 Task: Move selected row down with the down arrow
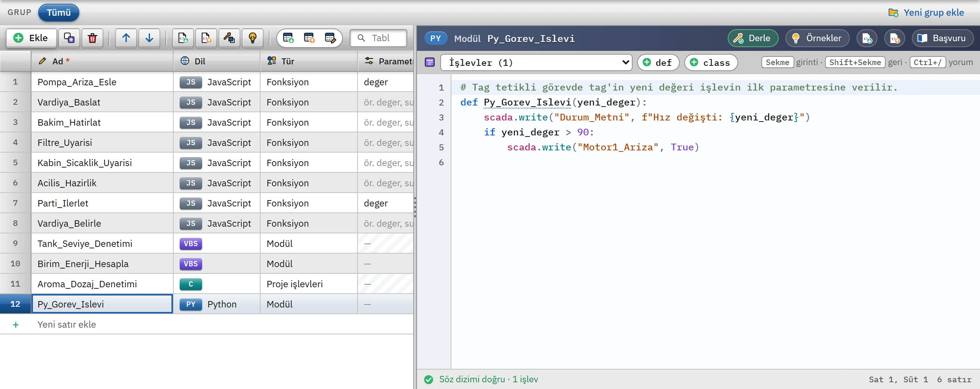pos(149,38)
